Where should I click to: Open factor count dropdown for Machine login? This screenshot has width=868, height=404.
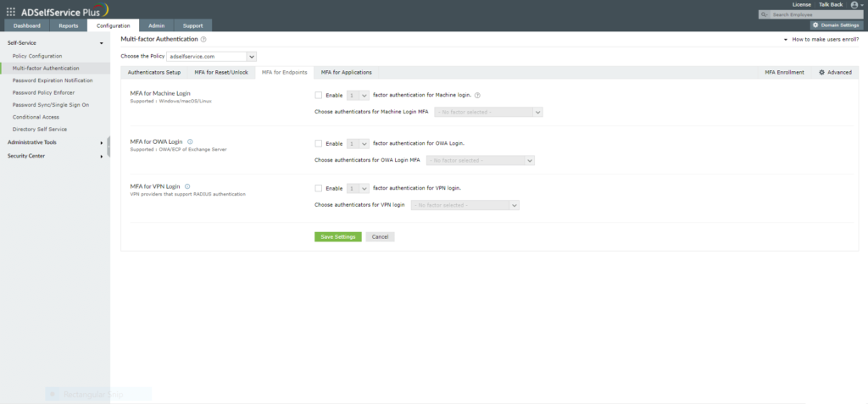coord(358,95)
